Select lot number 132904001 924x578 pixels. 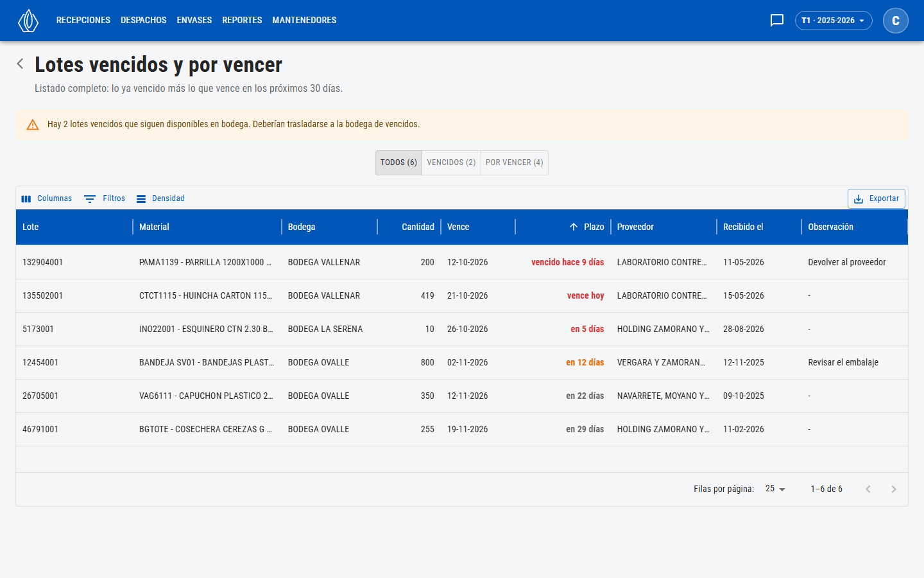(42, 262)
